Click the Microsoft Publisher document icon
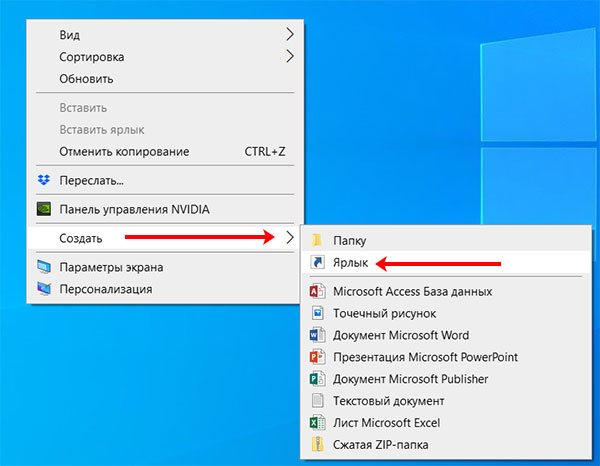Image resolution: width=600 pixels, height=466 pixels. pos(317,378)
